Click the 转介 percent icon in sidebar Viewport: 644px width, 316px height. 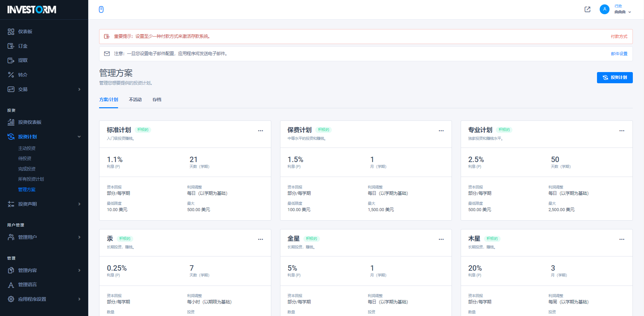tap(11, 75)
